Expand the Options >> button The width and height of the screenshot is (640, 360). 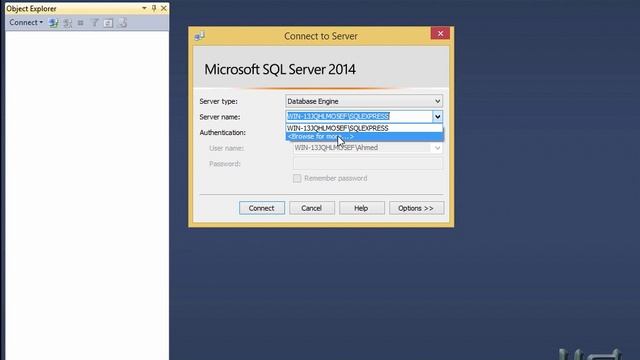coord(416,208)
